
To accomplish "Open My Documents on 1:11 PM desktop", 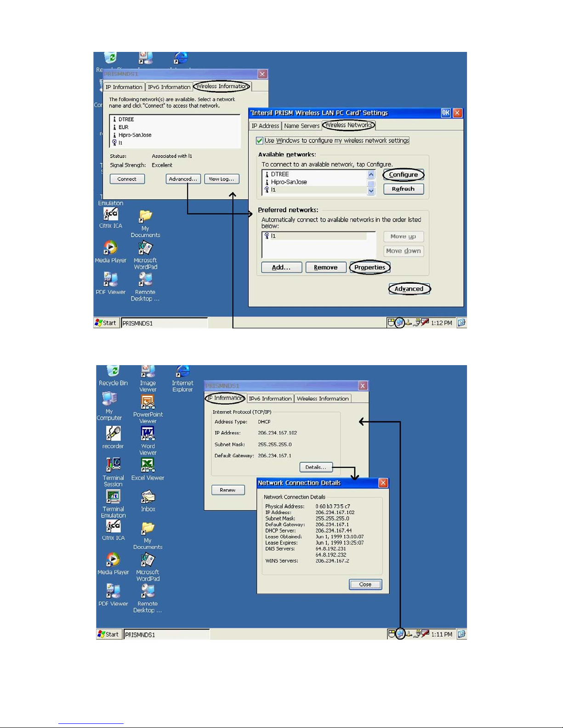I will tap(148, 536).
